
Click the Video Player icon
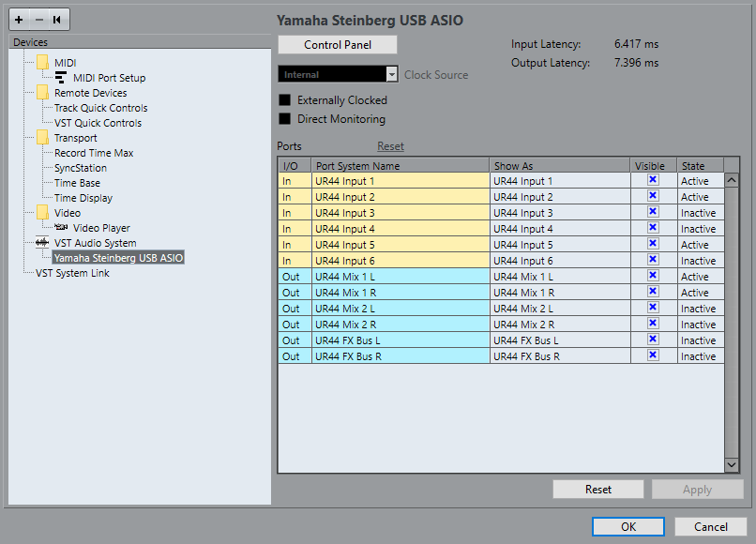coord(61,227)
